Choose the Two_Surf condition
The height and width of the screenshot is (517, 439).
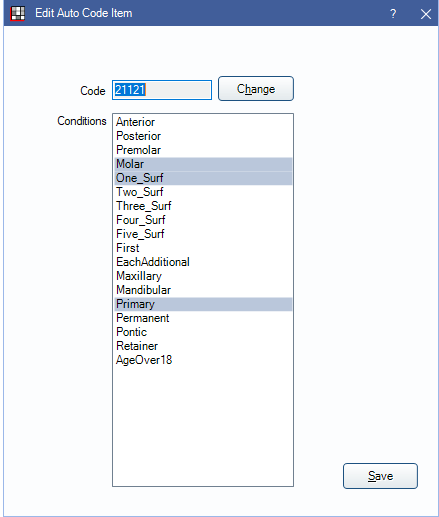point(203,192)
